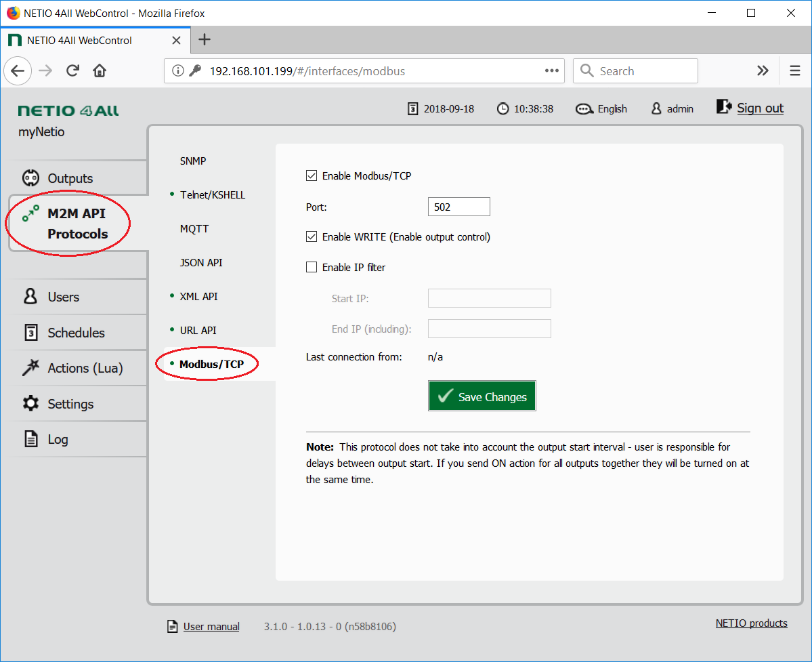Click the Settings gear icon
The image size is (812, 662).
[30, 404]
